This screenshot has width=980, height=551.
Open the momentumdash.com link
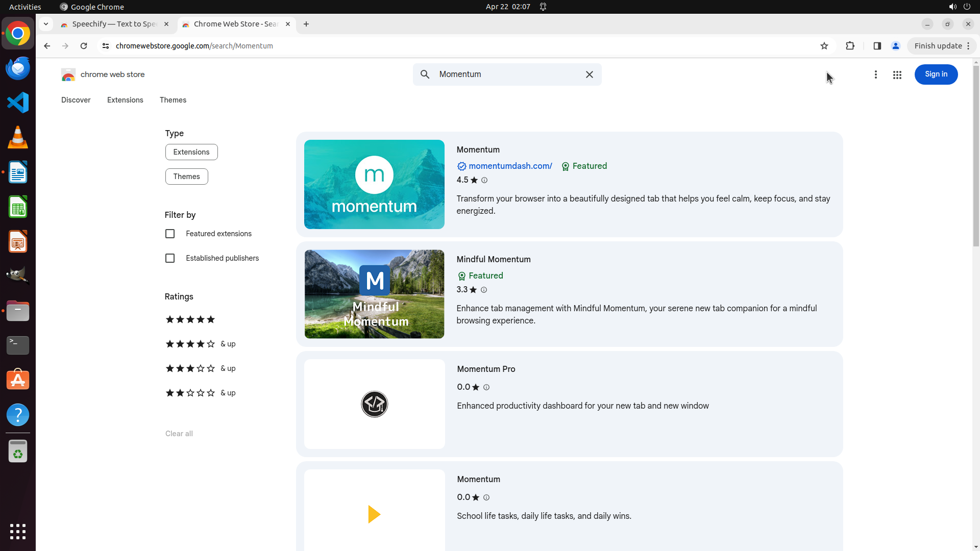[x=510, y=166]
